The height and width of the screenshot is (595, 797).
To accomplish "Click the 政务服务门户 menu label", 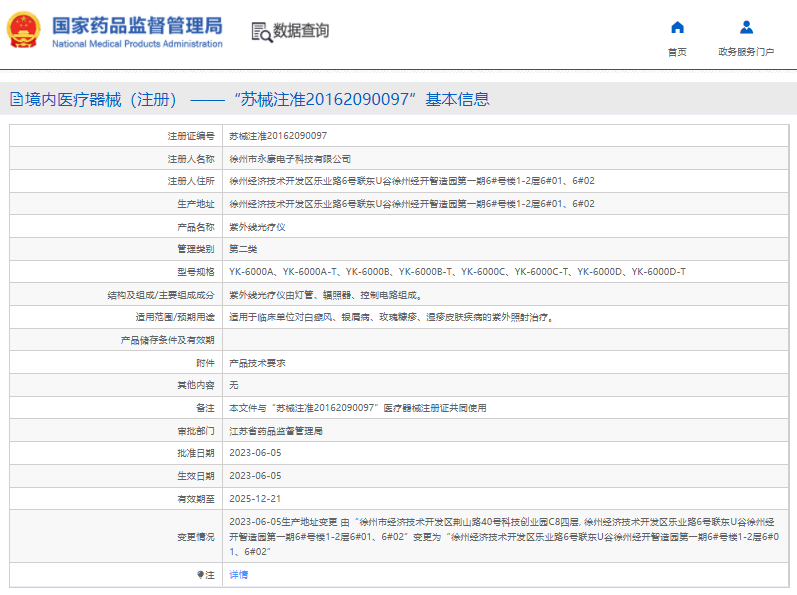I will coord(746,52).
